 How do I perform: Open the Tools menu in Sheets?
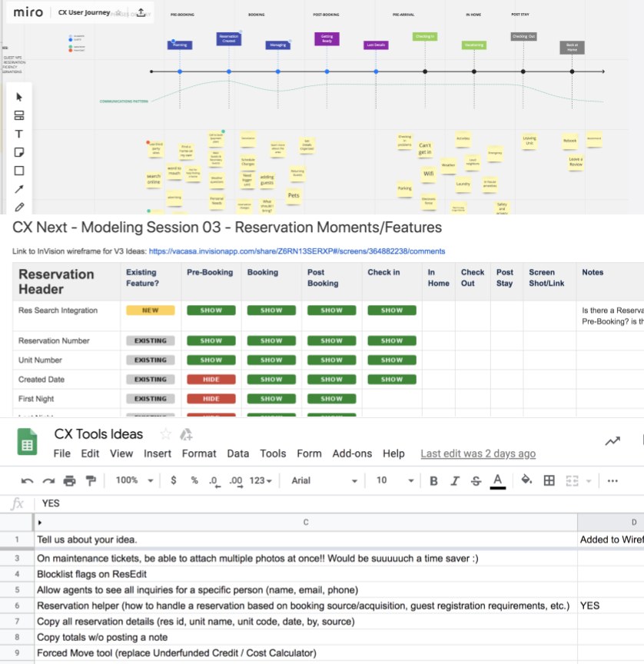click(x=273, y=453)
